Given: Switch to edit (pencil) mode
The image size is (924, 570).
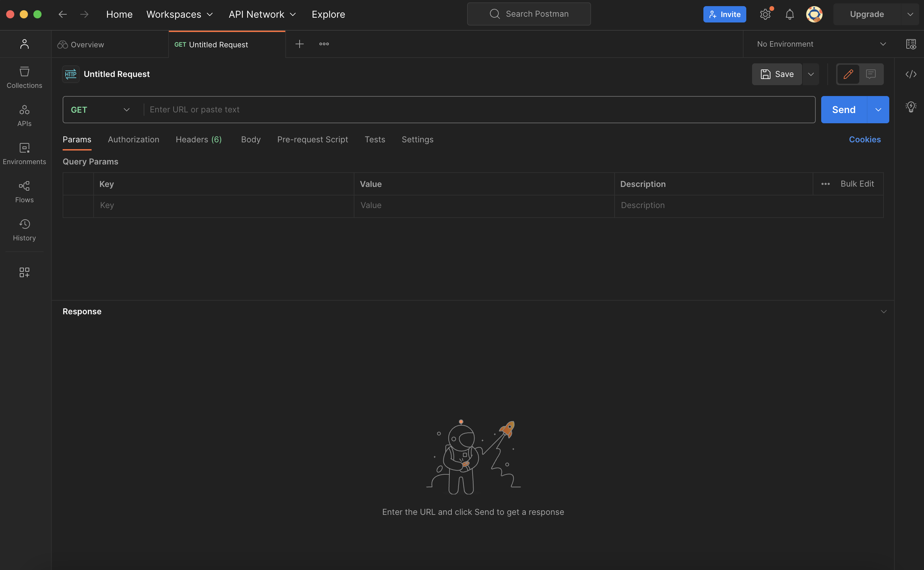Looking at the screenshot, I should 848,74.
